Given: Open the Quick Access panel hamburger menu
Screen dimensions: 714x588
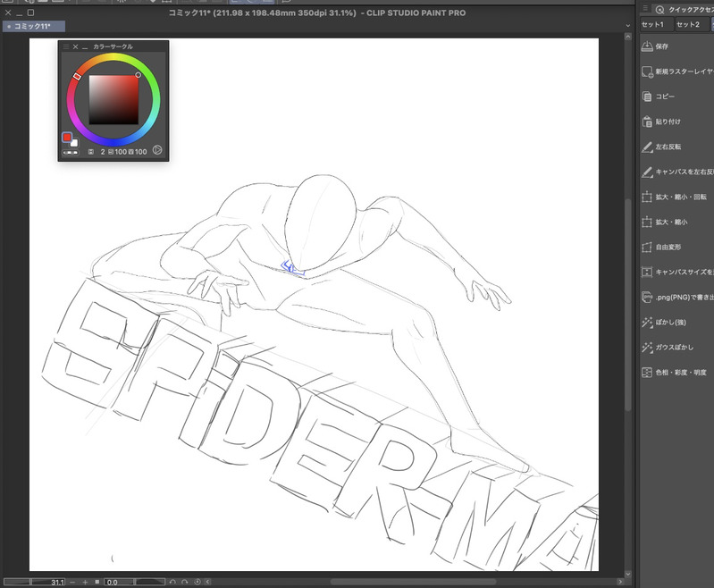Looking at the screenshot, I should point(645,9).
